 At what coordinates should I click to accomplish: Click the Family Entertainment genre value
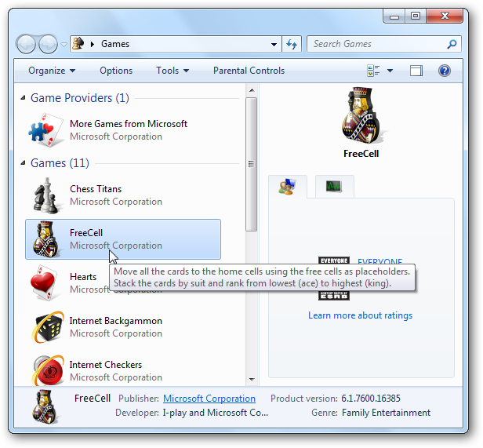pyautogui.click(x=387, y=413)
